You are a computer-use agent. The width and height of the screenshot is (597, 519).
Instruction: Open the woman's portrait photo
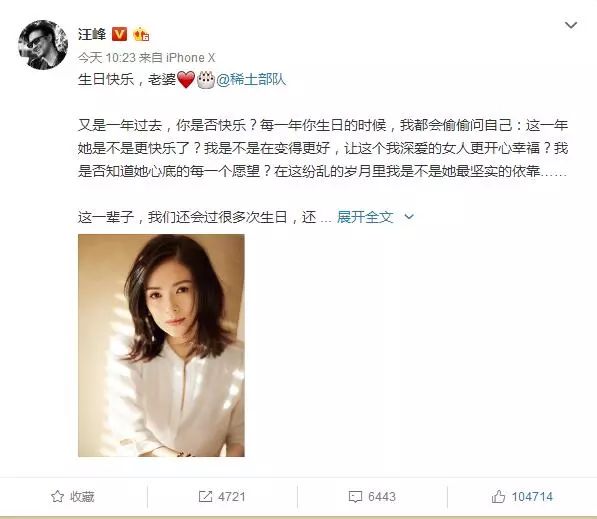point(161,345)
